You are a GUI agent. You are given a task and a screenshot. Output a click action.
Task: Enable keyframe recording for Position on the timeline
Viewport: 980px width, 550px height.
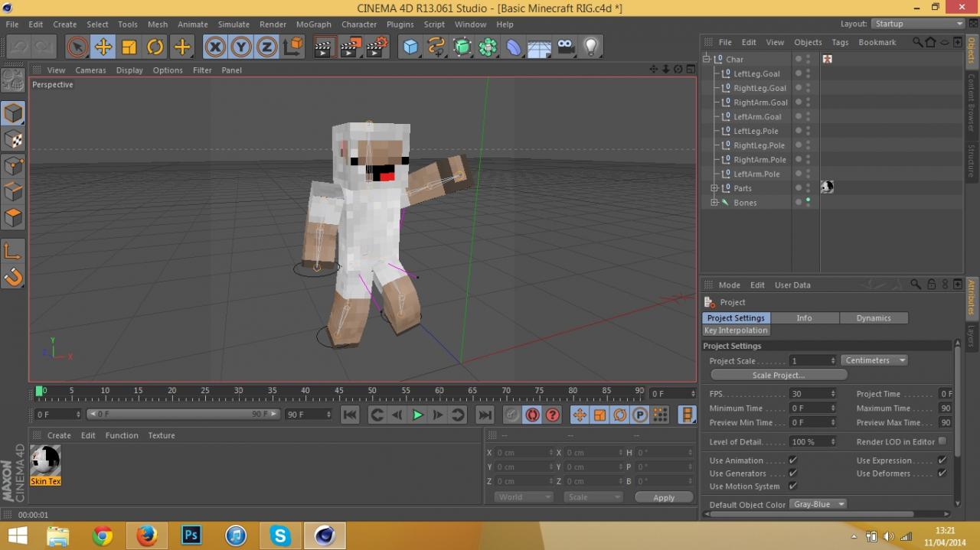pyautogui.click(x=580, y=415)
